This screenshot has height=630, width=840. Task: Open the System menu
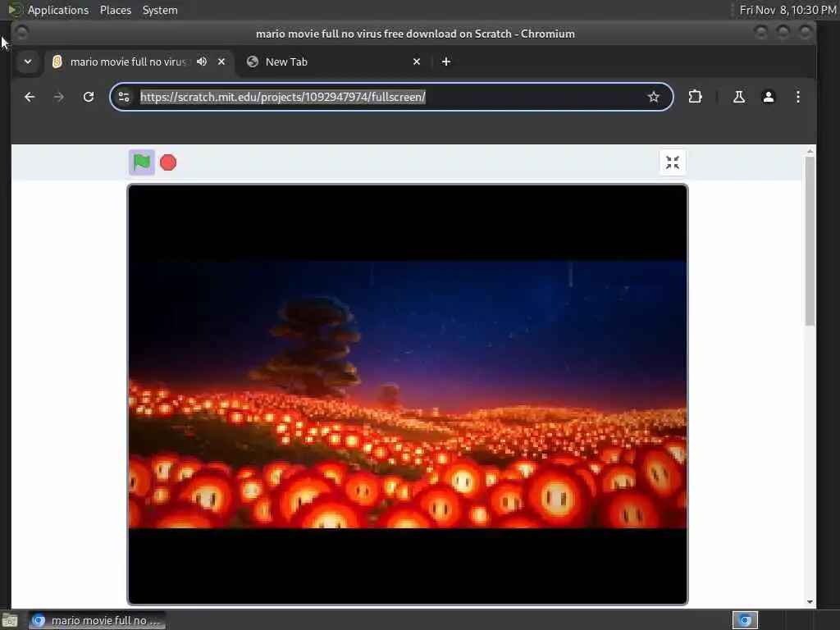160,10
